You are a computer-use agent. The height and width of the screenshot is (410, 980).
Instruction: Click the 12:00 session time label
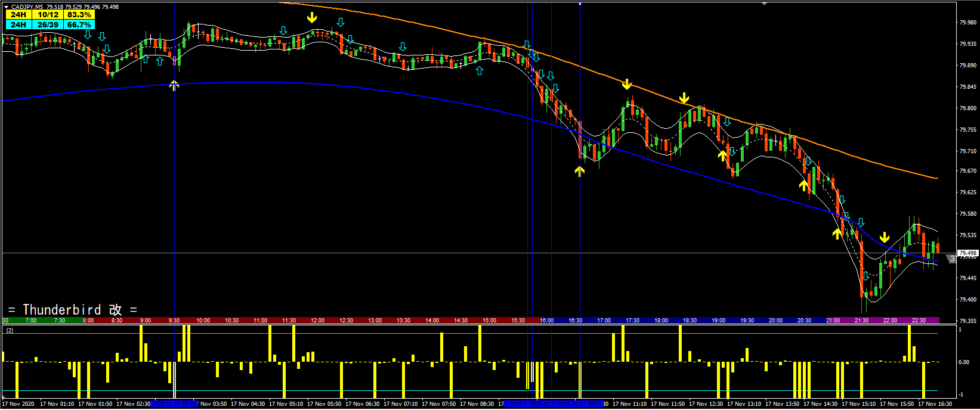[x=317, y=321]
